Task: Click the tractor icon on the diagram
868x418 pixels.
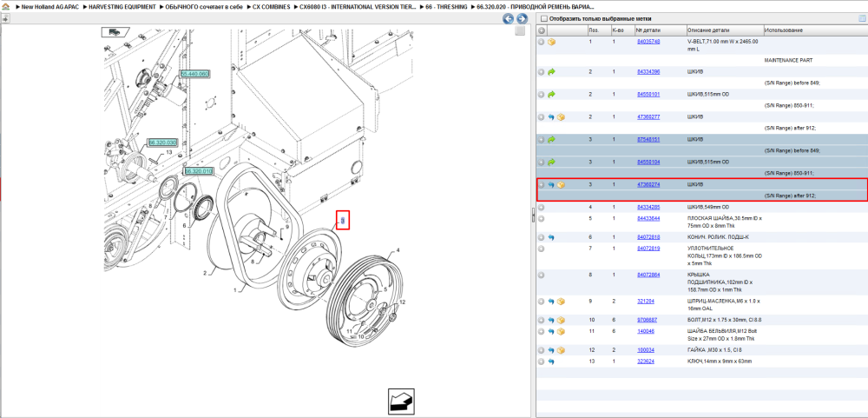Action: click(x=115, y=32)
